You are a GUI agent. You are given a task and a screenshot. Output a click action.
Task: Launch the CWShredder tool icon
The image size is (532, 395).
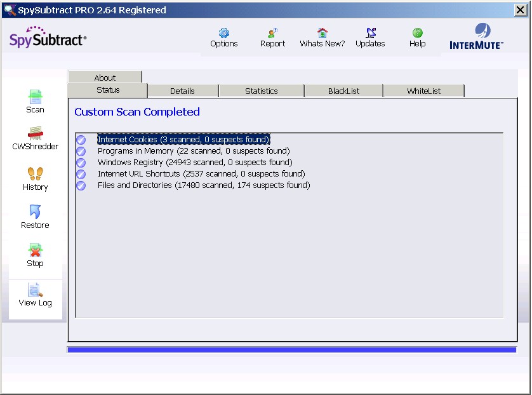[36, 133]
